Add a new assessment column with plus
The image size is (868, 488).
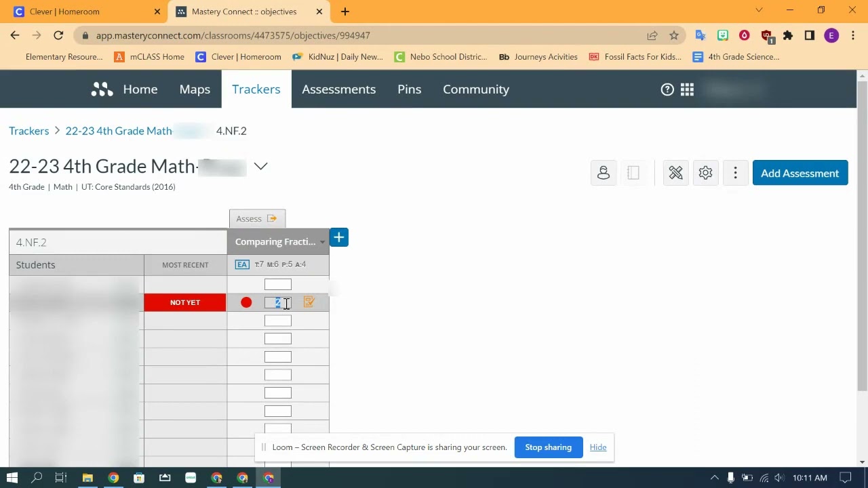[x=339, y=238]
